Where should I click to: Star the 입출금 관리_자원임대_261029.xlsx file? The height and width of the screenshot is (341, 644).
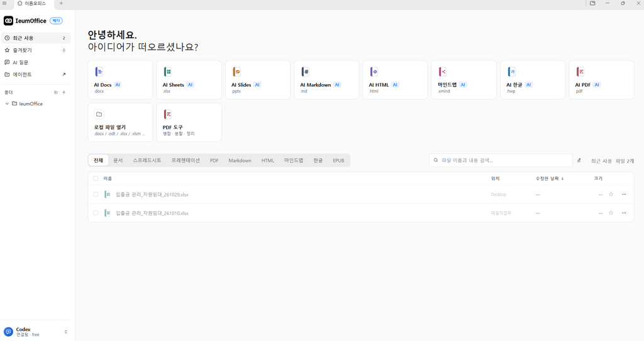point(611,195)
